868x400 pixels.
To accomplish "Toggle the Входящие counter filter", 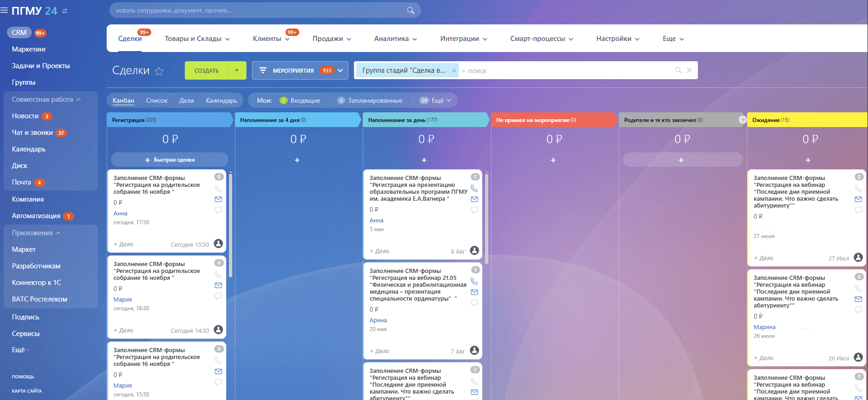I will [x=300, y=100].
